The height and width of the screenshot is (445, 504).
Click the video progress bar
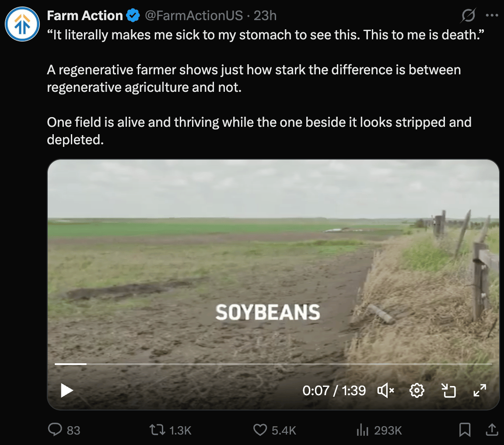coord(273,364)
